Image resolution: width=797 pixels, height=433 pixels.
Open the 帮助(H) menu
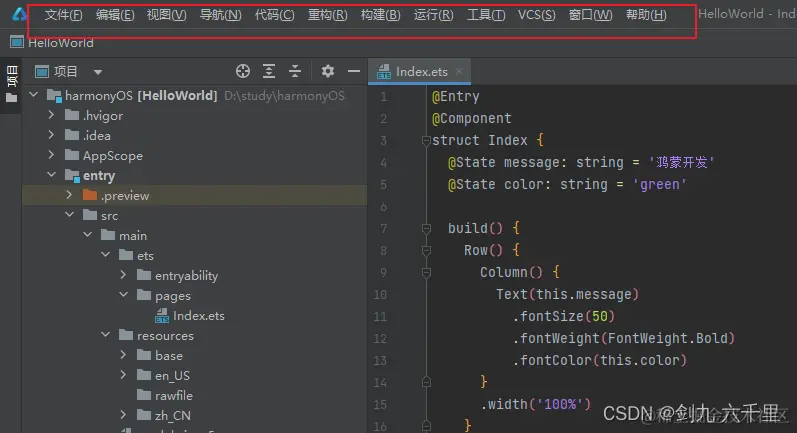646,15
